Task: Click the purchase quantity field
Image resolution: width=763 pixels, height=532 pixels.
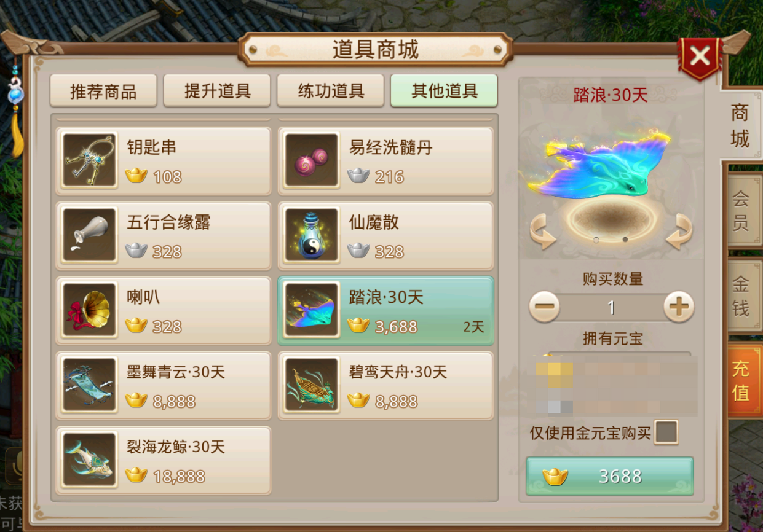Action: point(612,307)
